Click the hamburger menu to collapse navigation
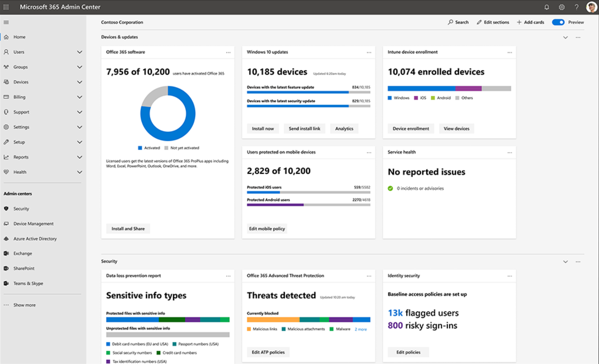The height and width of the screenshot is (364, 599). tap(6, 22)
